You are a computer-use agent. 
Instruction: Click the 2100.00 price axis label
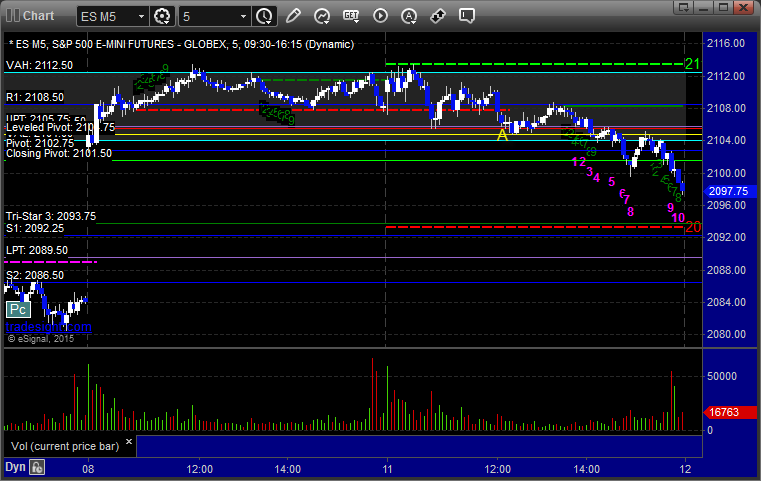click(726, 173)
